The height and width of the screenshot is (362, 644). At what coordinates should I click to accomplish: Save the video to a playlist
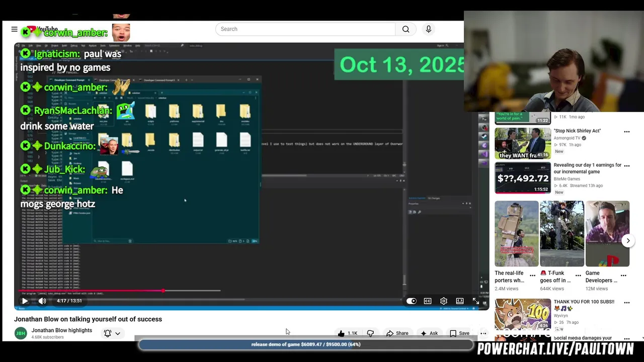click(459, 333)
